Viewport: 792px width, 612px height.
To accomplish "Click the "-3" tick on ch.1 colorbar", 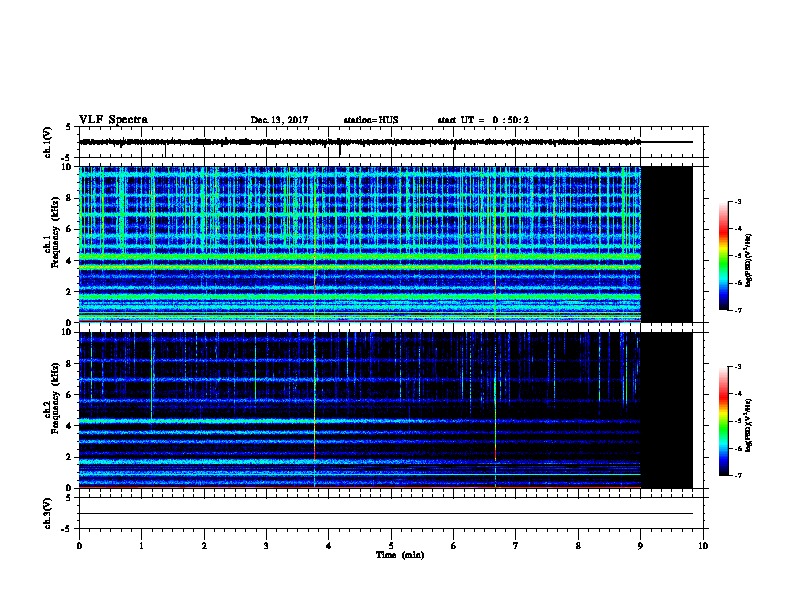I will click(737, 201).
